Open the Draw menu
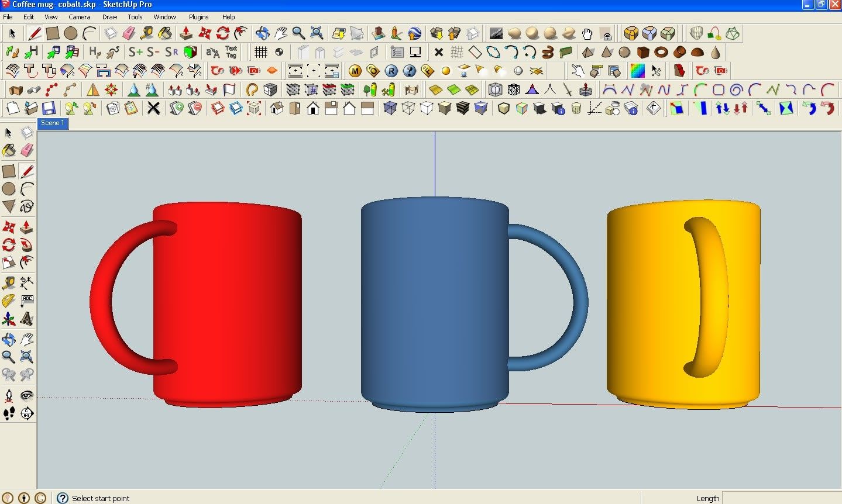842x504 pixels. (x=109, y=17)
